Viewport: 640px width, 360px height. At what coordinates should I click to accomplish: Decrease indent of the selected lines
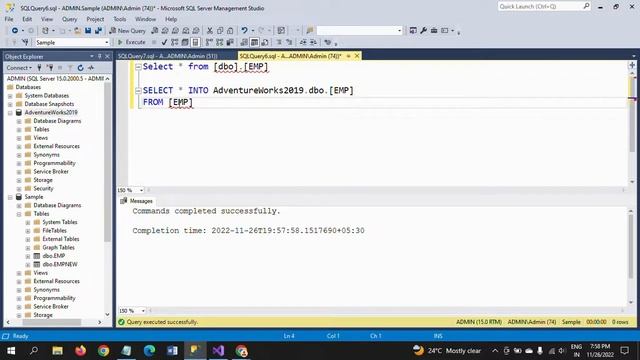click(x=303, y=42)
